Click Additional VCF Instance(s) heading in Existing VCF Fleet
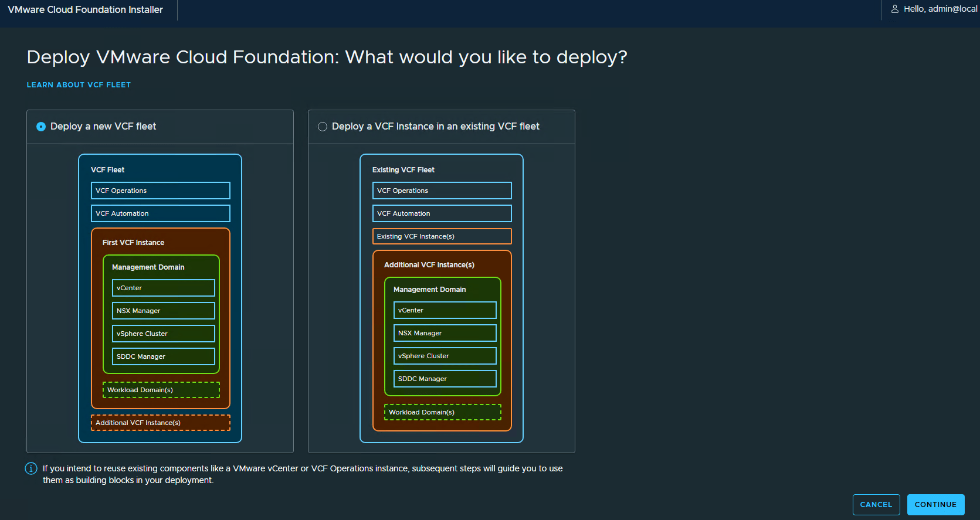Image resolution: width=980 pixels, height=520 pixels. point(429,265)
